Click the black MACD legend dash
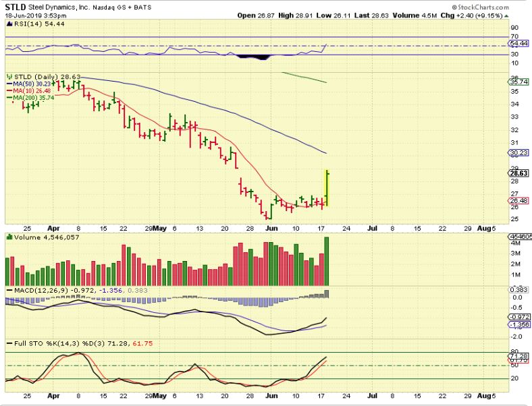532x406 pixels. (9, 291)
